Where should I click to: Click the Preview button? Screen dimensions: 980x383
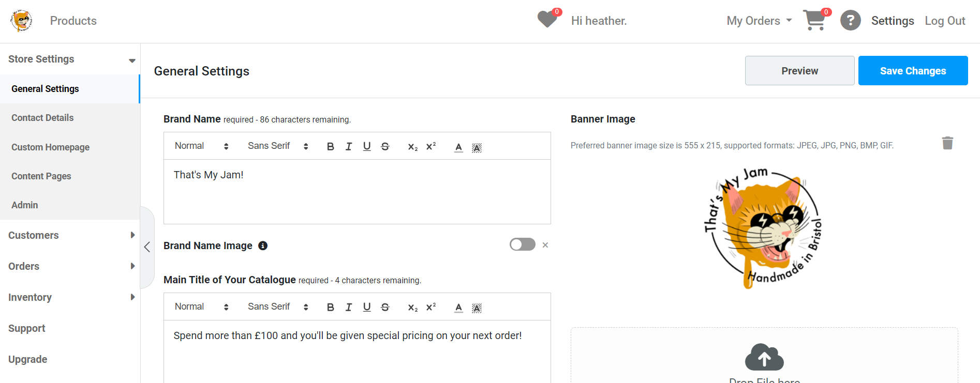point(799,71)
